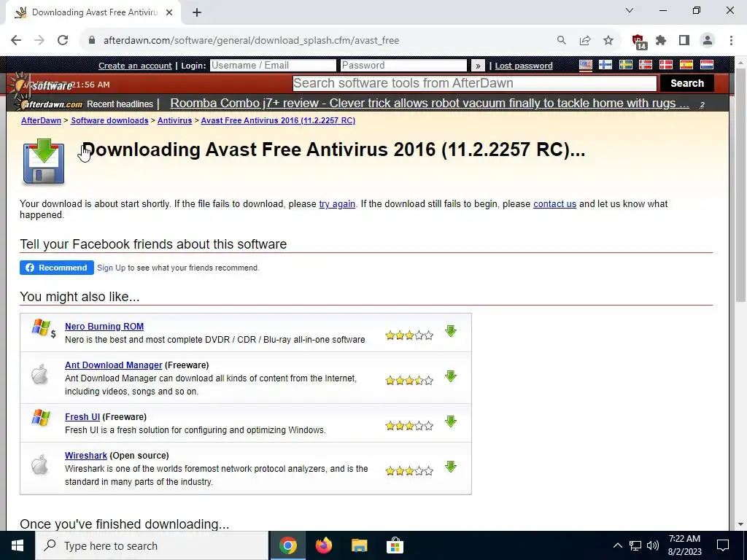
Task: Download Fresh UI via green arrow
Action: tap(451, 421)
